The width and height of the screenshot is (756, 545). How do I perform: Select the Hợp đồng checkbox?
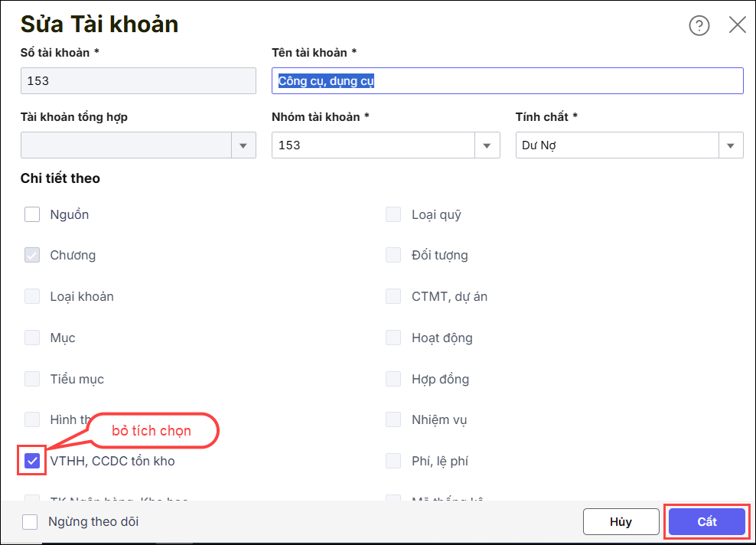point(393,379)
